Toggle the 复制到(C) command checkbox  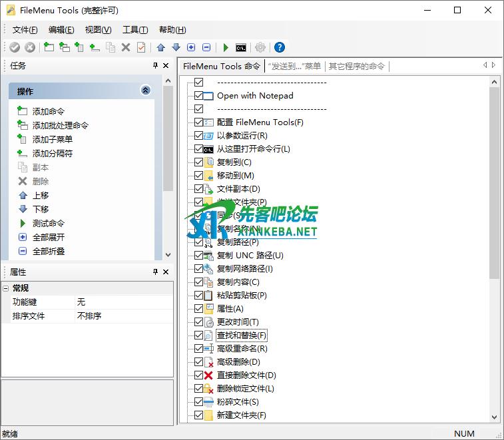coord(198,162)
